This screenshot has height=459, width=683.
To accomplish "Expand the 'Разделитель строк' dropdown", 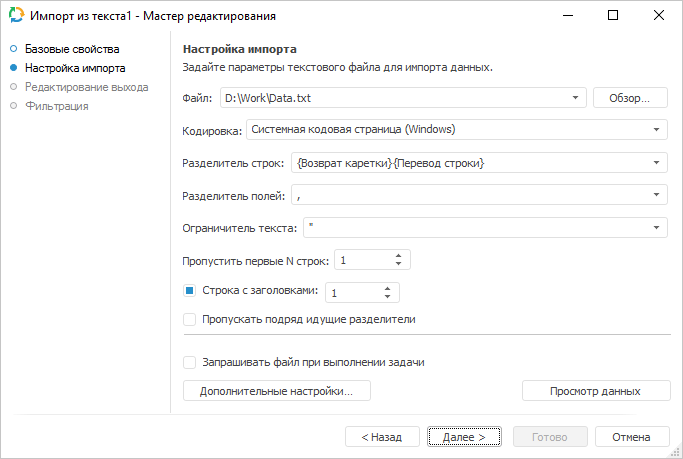I will point(656,163).
